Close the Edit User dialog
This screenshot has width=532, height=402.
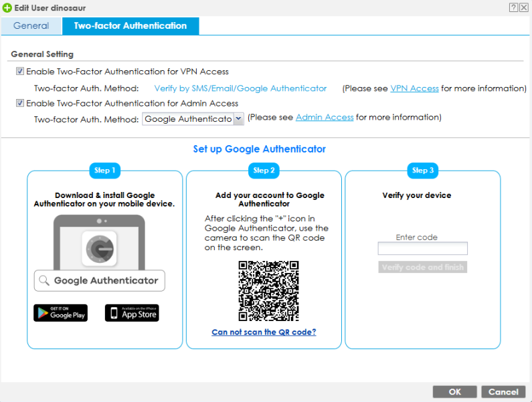(x=524, y=7)
